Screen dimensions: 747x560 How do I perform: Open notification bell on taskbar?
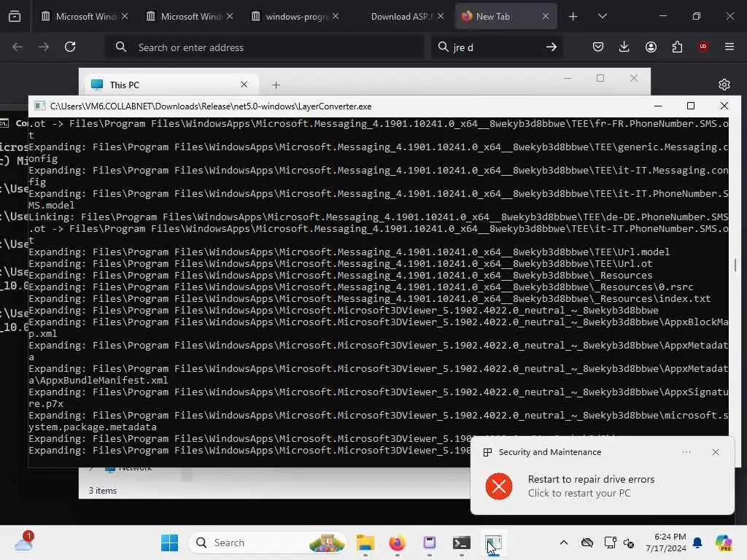[697, 542]
